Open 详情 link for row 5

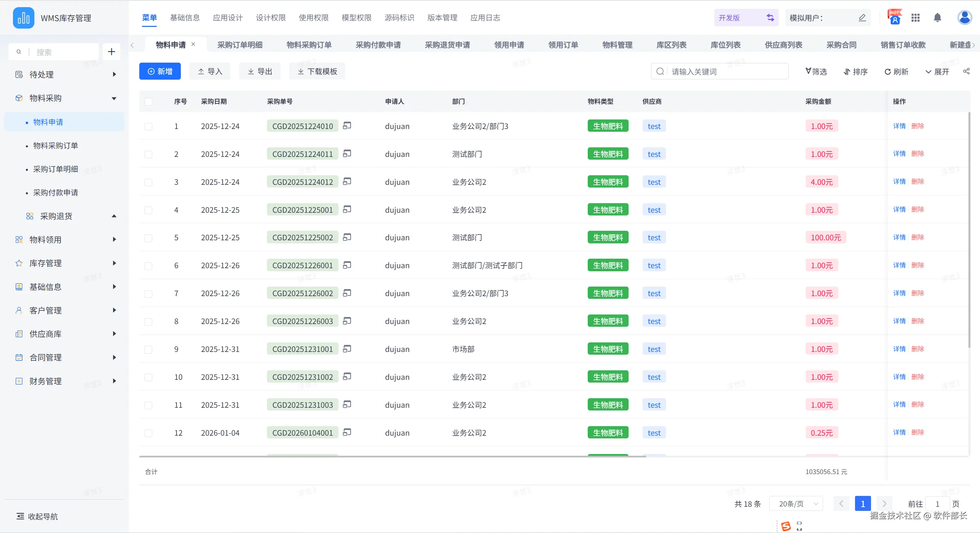click(899, 237)
